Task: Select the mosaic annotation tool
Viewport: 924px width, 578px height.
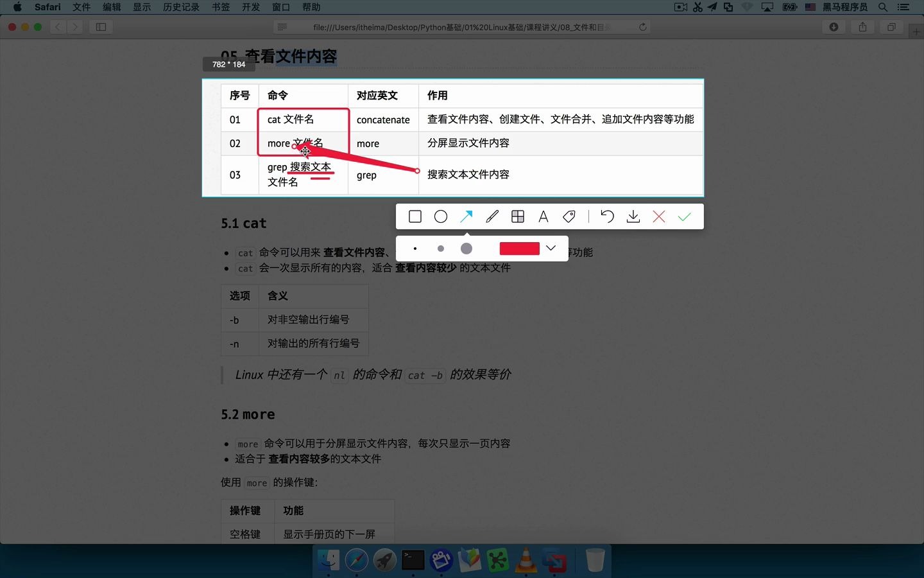Action: [x=518, y=216]
